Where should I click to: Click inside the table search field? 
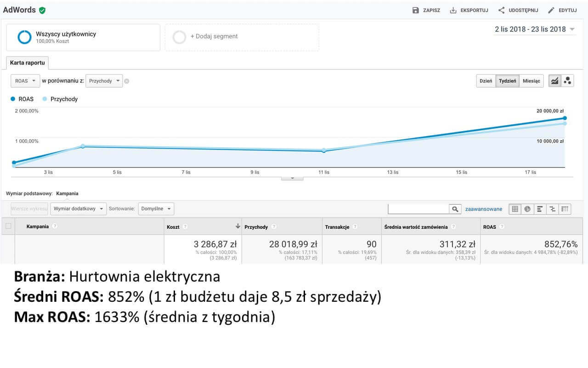[x=418, y=209]
